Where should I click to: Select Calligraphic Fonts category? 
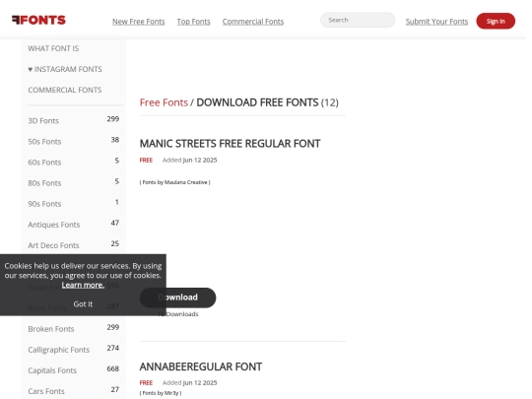point(59,350)
